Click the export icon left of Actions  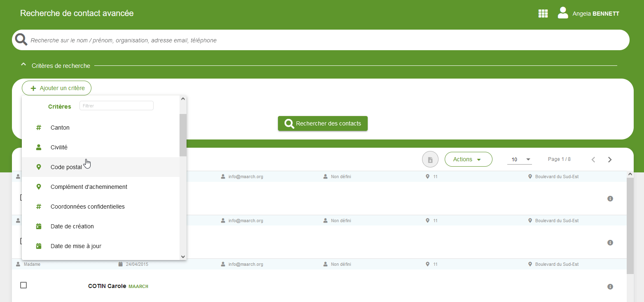click(430, 160)
